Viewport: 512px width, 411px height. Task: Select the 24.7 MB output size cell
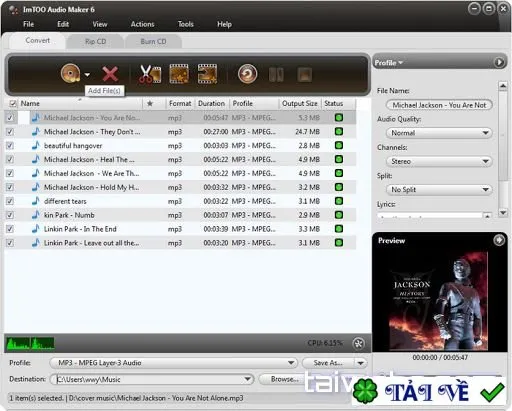coord(307,132)
